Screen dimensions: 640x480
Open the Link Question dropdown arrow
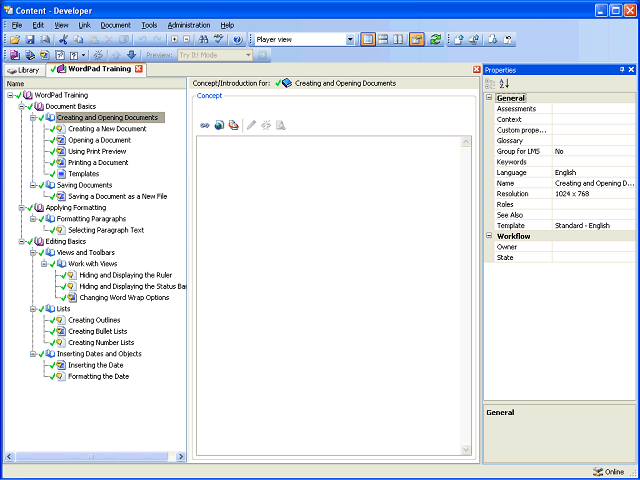[83, 55]
